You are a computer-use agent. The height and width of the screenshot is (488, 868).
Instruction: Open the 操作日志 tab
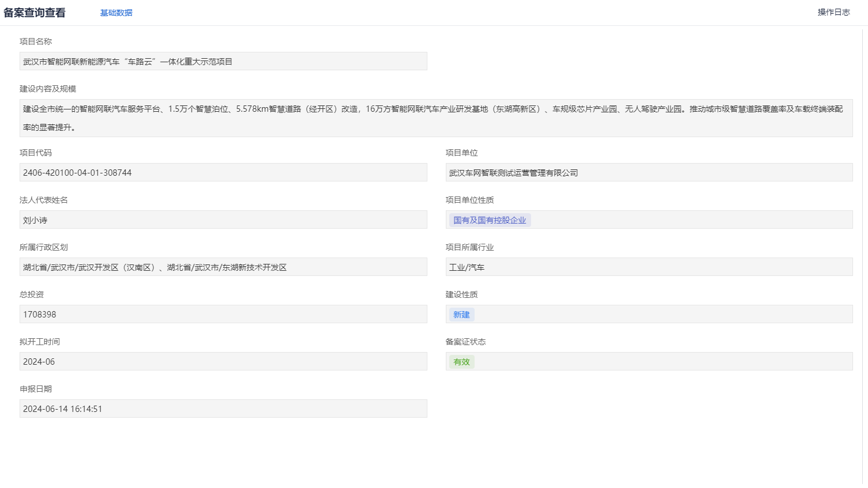coord(833,12)
